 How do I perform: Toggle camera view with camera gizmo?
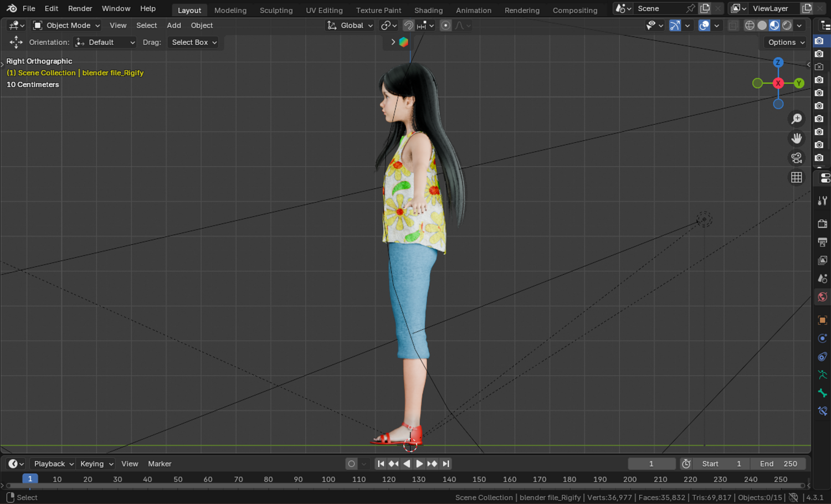(x=797, y=158)
